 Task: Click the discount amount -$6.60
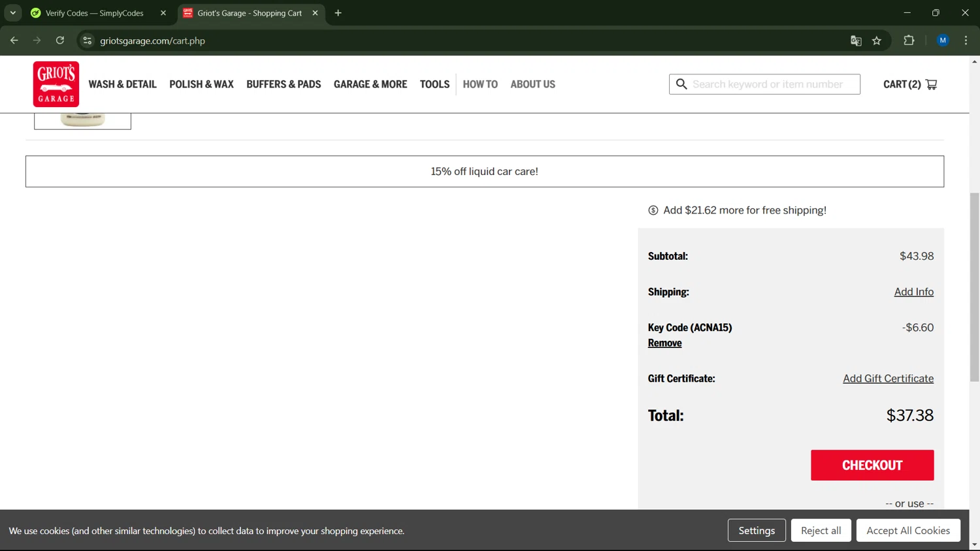pos(918,328)
